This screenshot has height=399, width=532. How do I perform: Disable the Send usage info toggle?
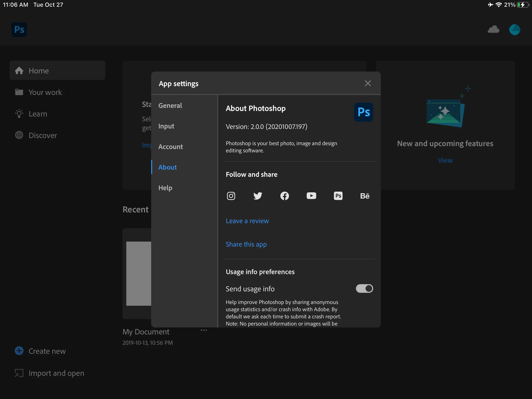[x=364, y=288]
